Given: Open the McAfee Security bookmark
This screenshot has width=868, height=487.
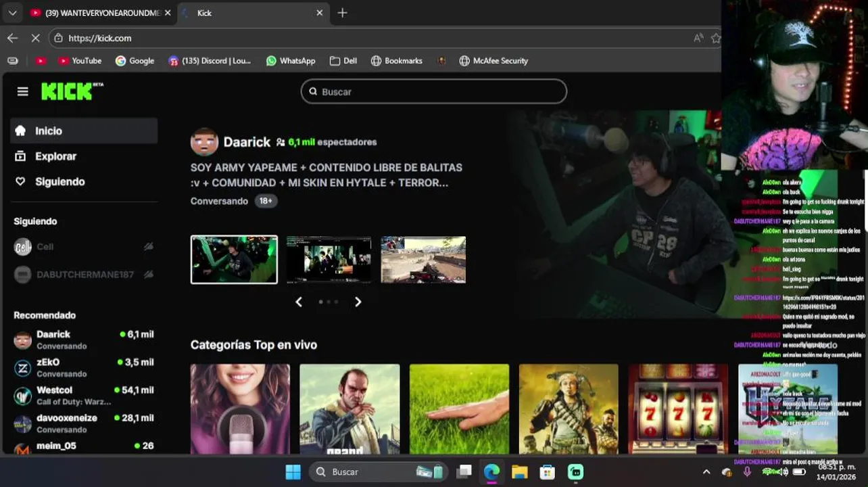Looking at the screenshot, I should [493, 61].
